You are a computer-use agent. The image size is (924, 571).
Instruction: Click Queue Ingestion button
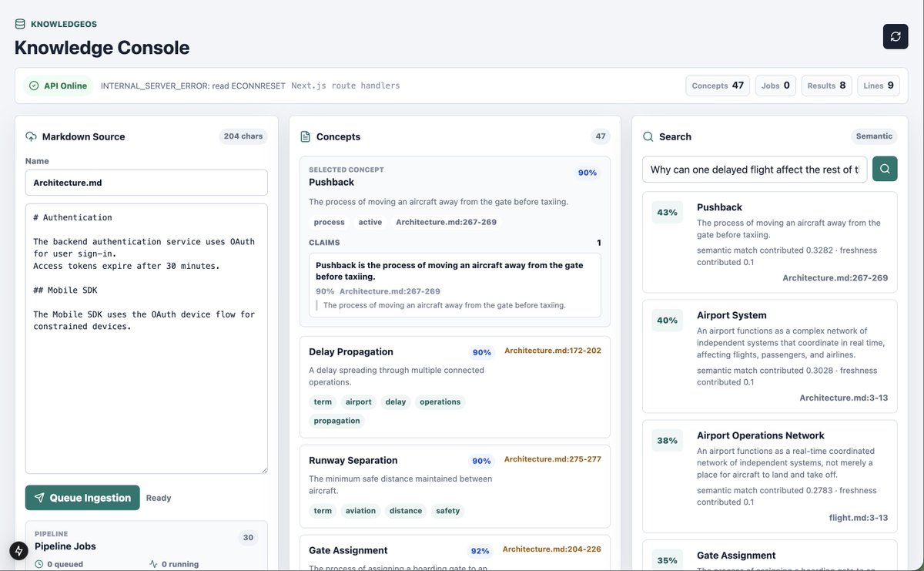(x=82, y=498)
